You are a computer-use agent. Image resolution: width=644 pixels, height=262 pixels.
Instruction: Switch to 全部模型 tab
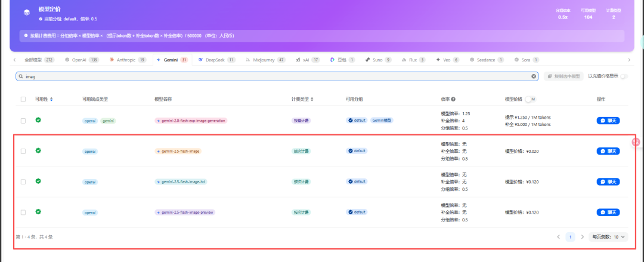(x=39, y=60)
